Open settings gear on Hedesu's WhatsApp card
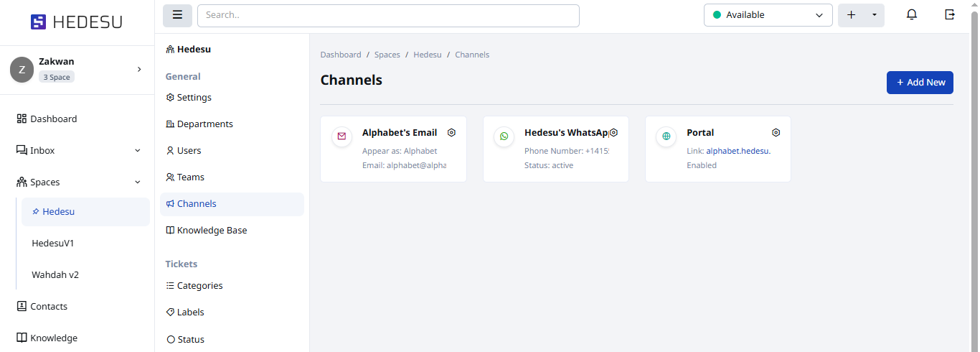The image size is (980, 352). coord(613,133)
